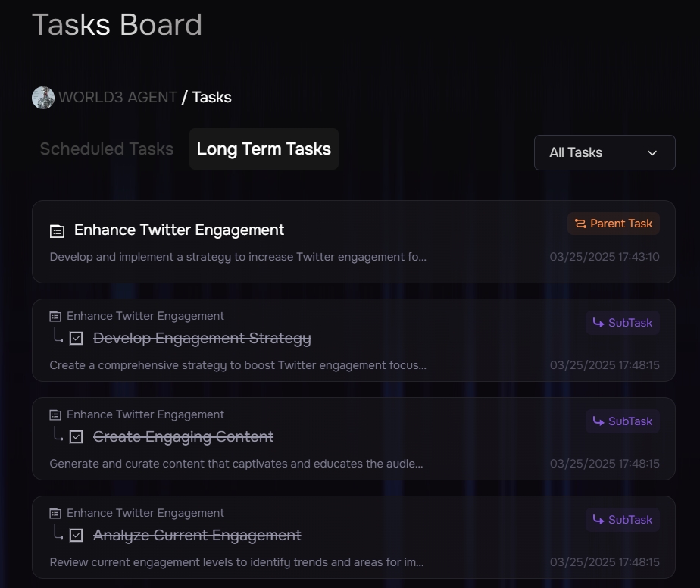Open the Create Engaging Content subtask description
The image size is (700, 588).
[236, 464]
